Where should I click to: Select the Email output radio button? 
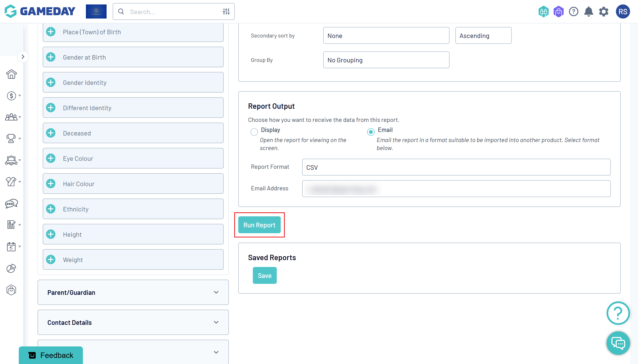(x=371, y=131)
